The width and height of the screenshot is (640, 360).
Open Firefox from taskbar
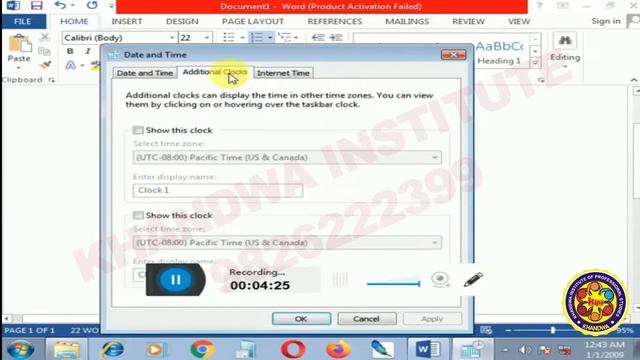[338, 350]
